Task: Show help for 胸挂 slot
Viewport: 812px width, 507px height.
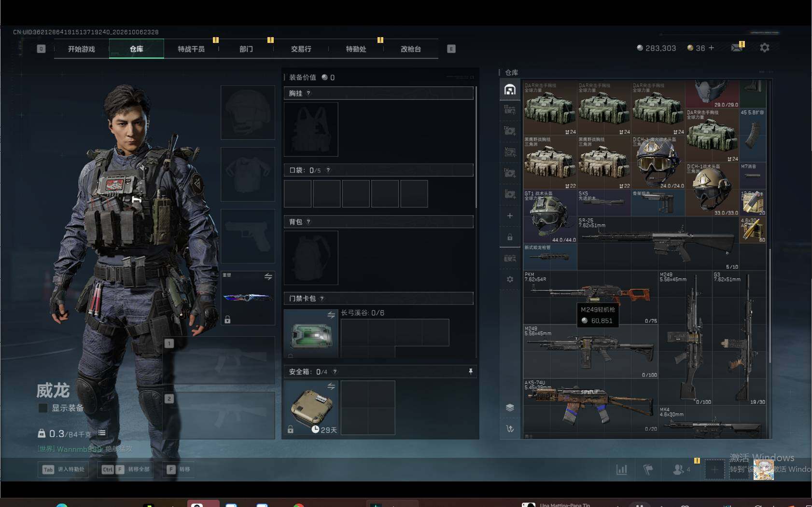Action: [308, 93]
